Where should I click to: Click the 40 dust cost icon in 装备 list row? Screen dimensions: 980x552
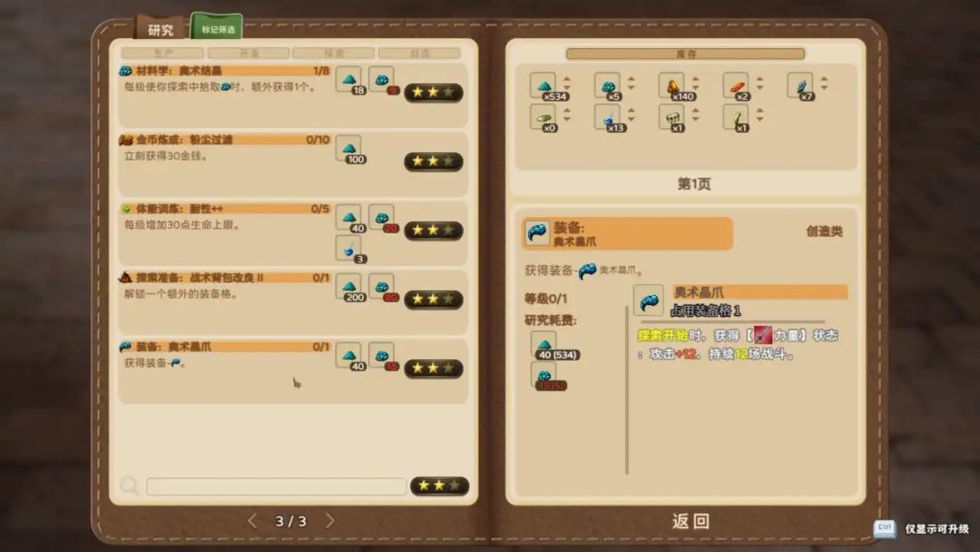[349, 356]
